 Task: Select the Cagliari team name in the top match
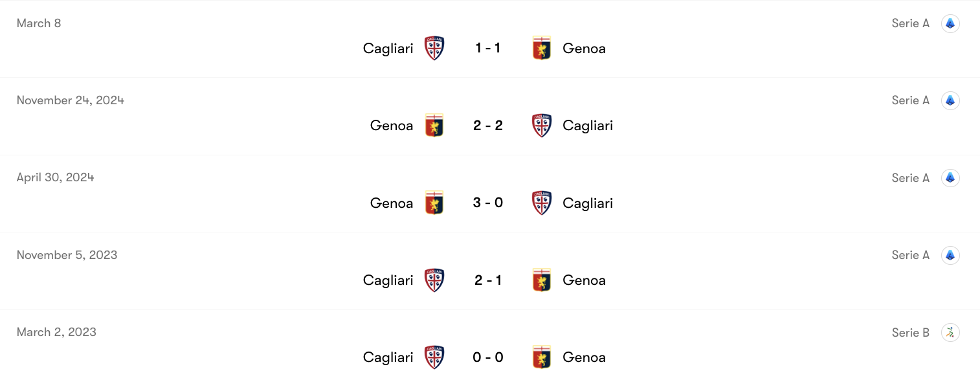[388, 48]
